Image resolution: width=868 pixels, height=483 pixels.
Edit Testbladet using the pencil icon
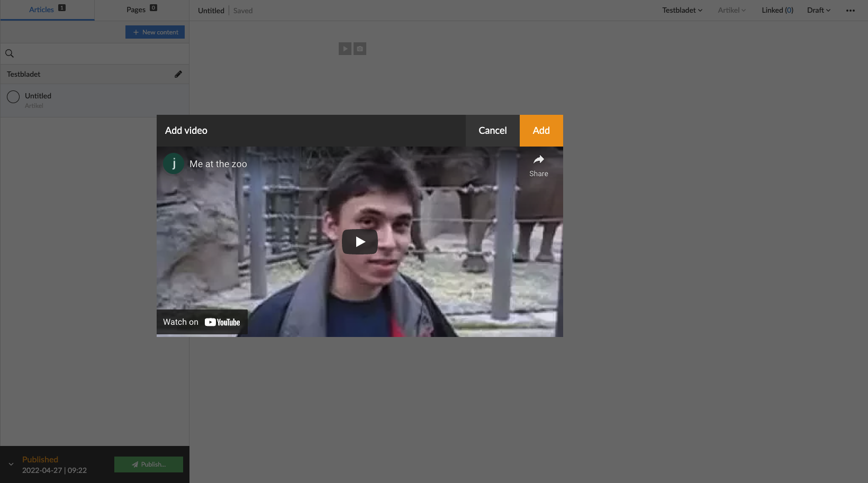(178, 74)
